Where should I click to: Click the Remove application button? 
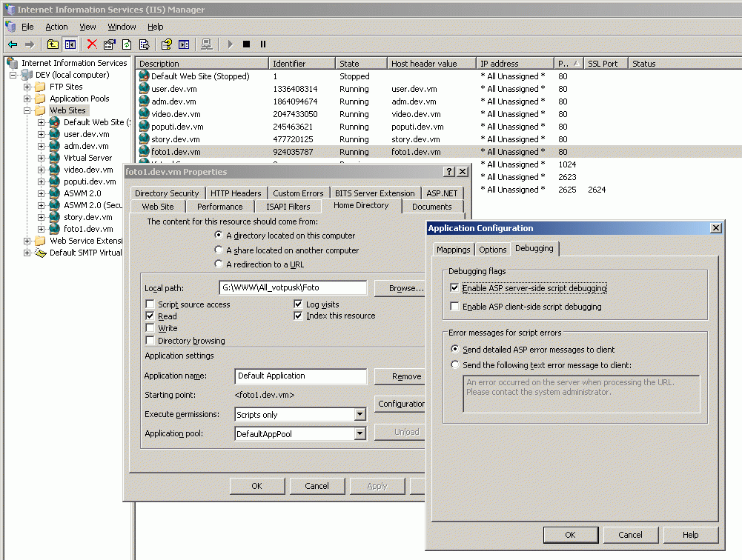400,376
